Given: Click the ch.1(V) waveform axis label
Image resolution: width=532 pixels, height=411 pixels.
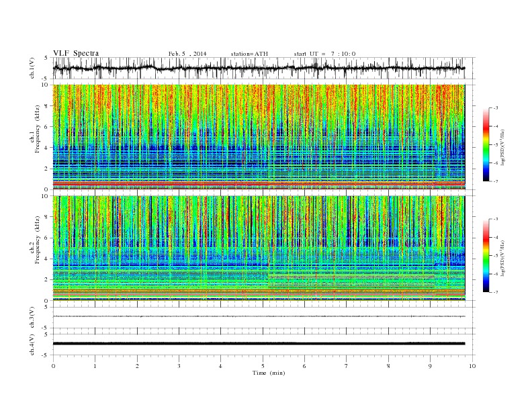Looking at the screenshot, I should (x=32, y=68).
